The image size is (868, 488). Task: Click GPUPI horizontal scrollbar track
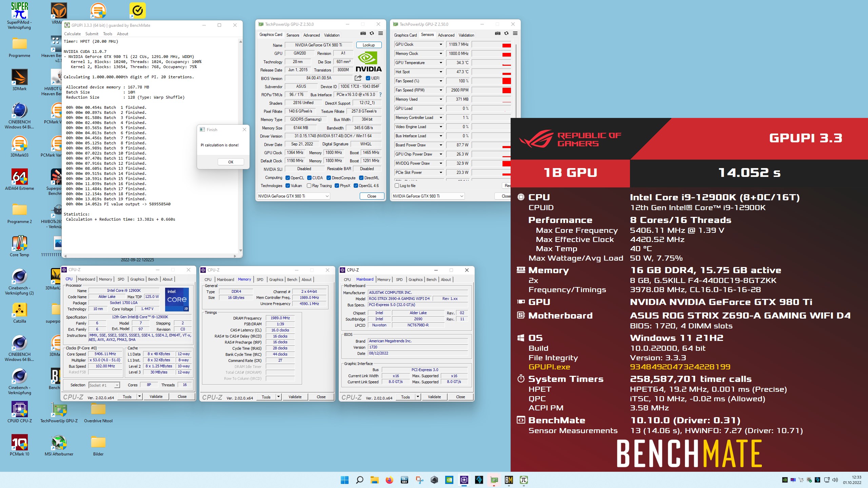click(x=150, y=256)
